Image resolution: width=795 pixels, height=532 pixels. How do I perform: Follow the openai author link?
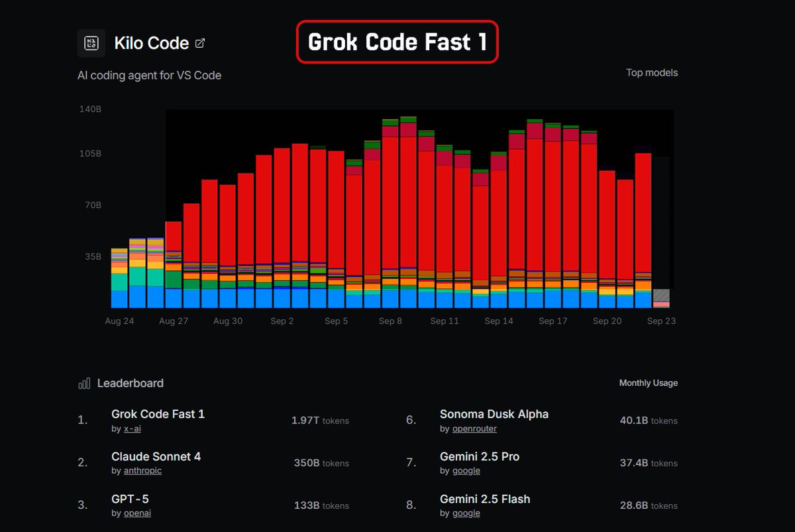137,513
